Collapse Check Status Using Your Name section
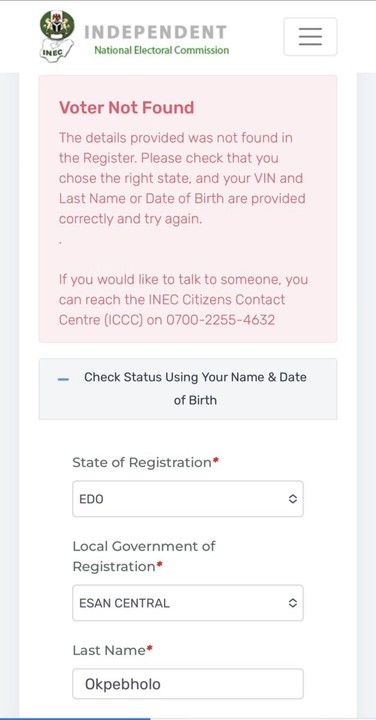 point(188,388)
